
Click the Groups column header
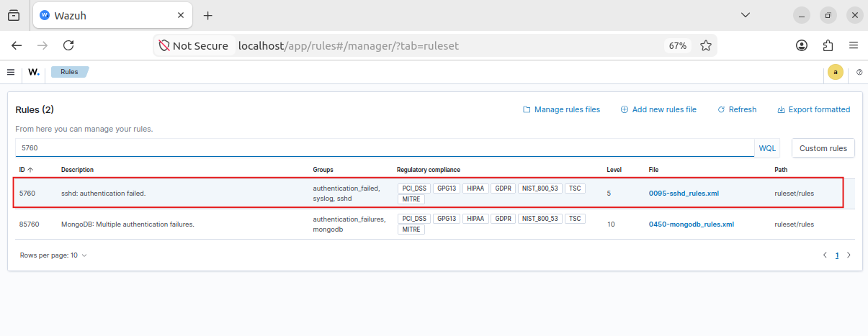[x=323, y=170]
